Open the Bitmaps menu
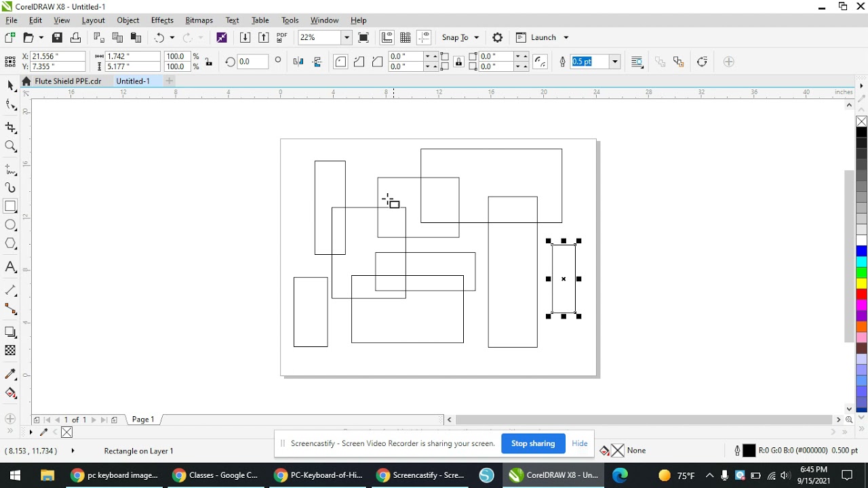The image size is (868, 488). click(199, 20)
